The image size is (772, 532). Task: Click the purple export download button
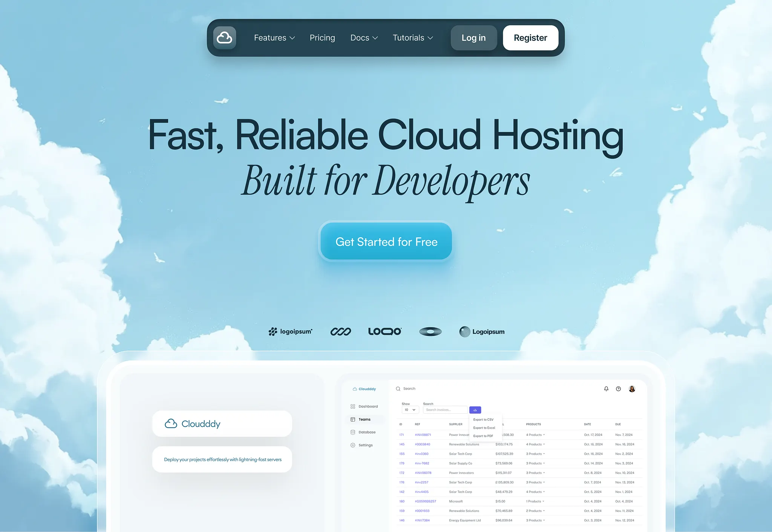(x=475, y=410)
